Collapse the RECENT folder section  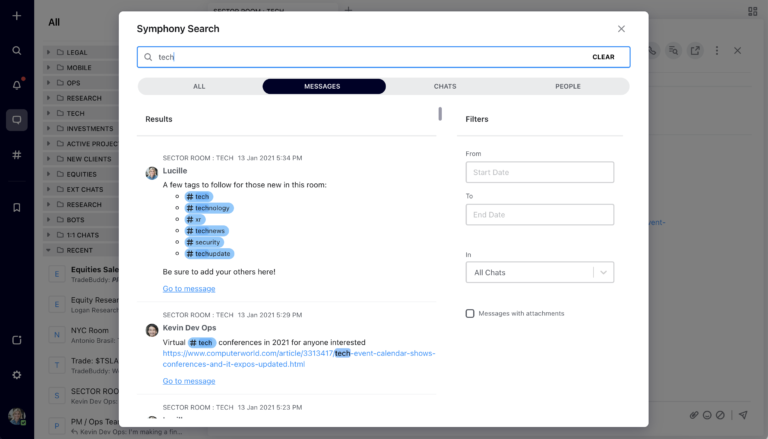pos(48,250)
